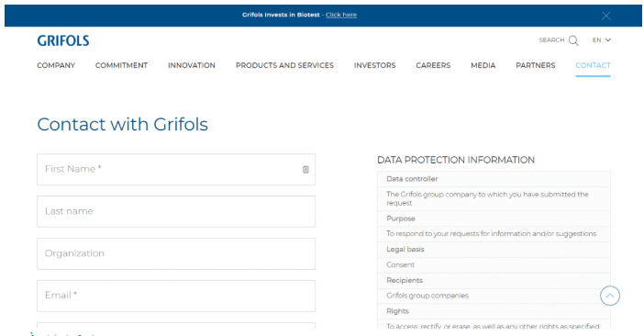Open the Commitment menu
The image size is (644, 336).
click(x=121, y=65)
